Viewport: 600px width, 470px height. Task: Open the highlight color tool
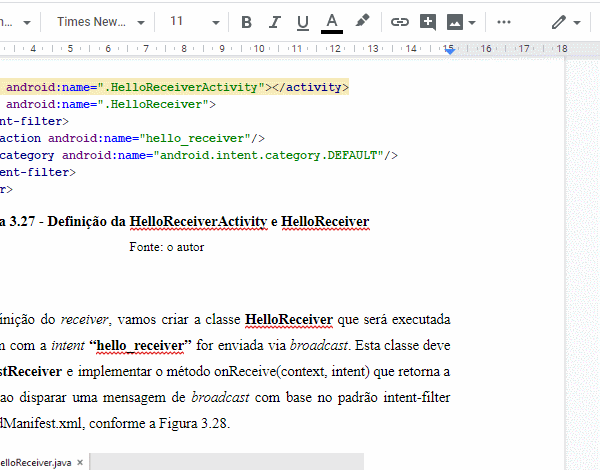pos(362,21)
